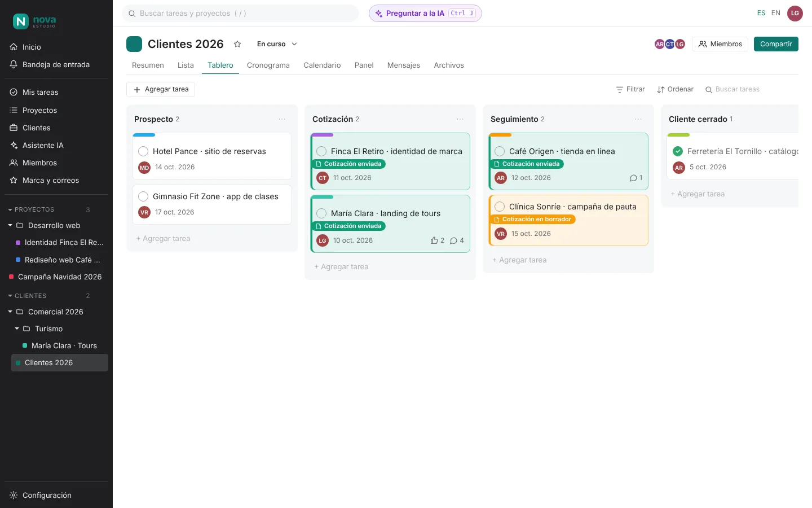Collapse the Desarrollo web folder

pos(10,226)
